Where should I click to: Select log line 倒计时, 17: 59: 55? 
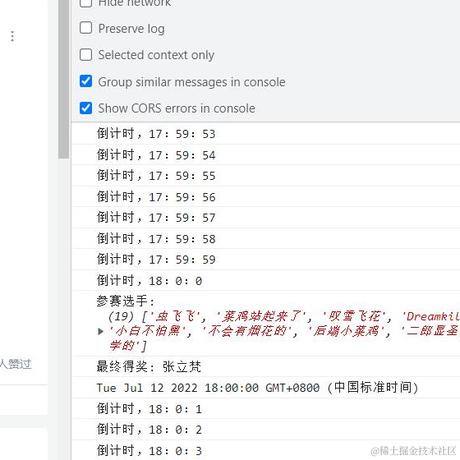point(156,176)
